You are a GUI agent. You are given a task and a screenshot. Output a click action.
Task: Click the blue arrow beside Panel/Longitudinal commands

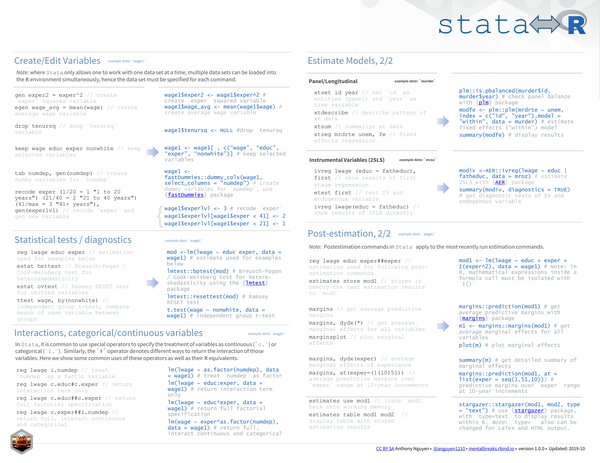[443, 121]
